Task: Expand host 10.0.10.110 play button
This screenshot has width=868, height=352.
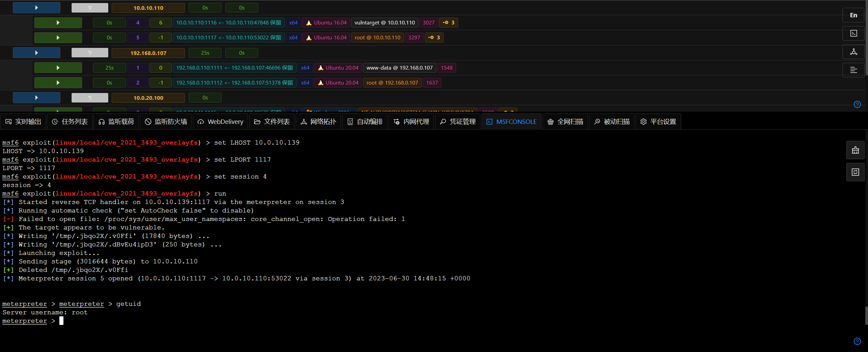Action: tap(37, 8)
